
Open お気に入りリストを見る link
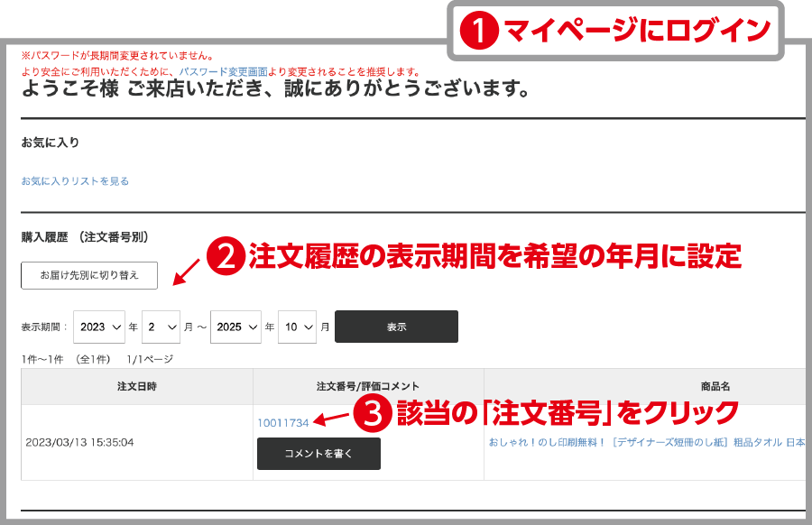pos(75,181)
